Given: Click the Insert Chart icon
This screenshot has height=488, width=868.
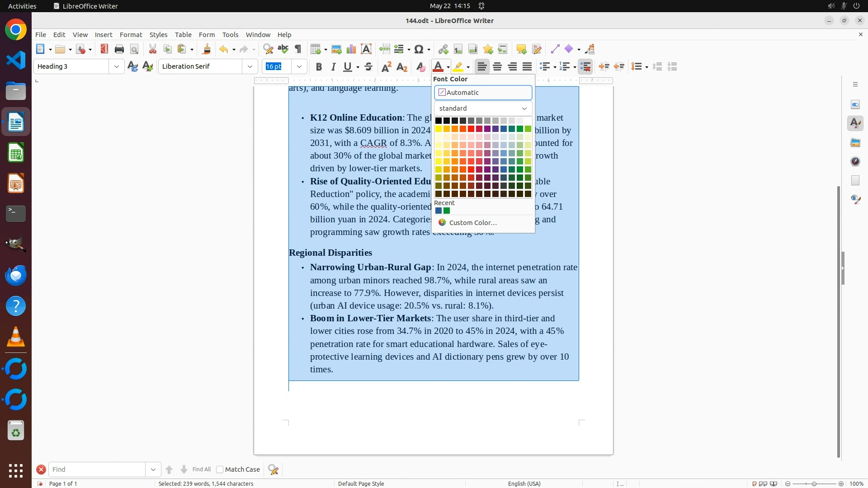Looking at the screenshot, I should tap(351, 49).
